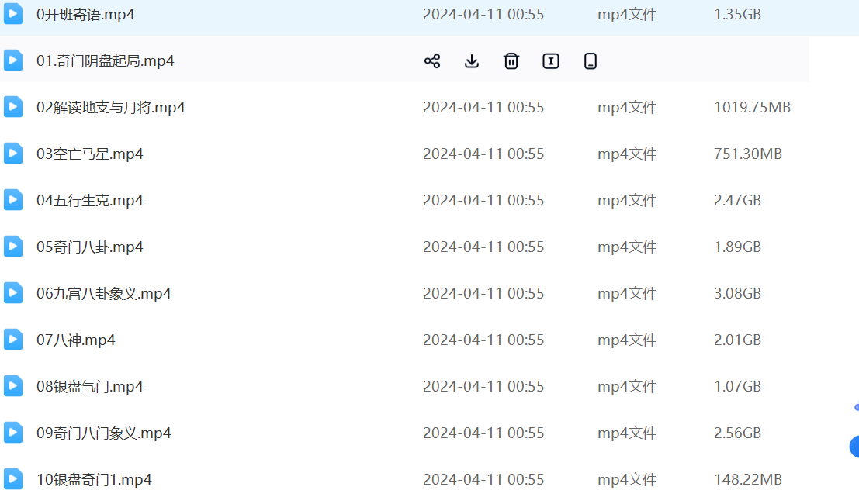Delete 01.奇门阴盘起局.mp4 using the trash icon
This screenshot has height=504, width=859.
511,61
